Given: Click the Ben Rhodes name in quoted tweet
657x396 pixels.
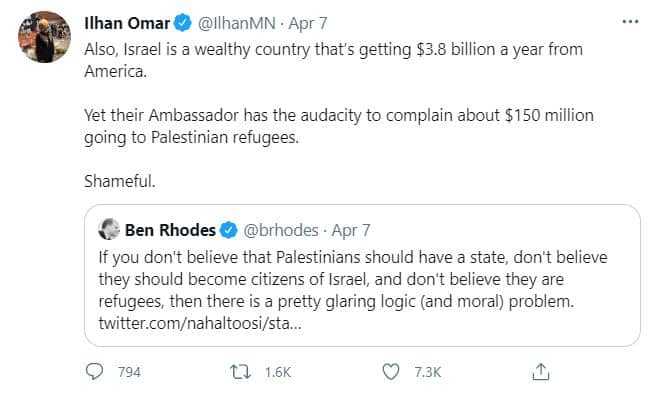Looking at the screenshot, I should [170, 230].
